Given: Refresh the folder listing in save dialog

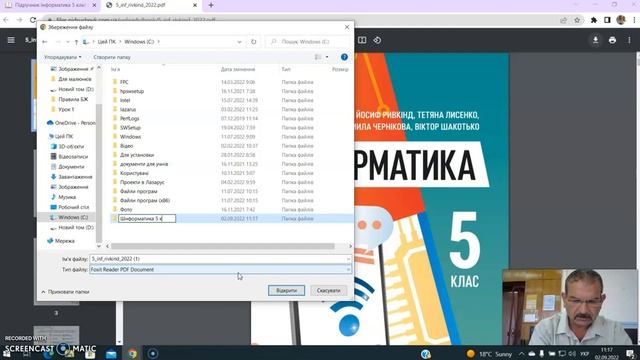Looking at the screenshot, I should click(253, 42).
